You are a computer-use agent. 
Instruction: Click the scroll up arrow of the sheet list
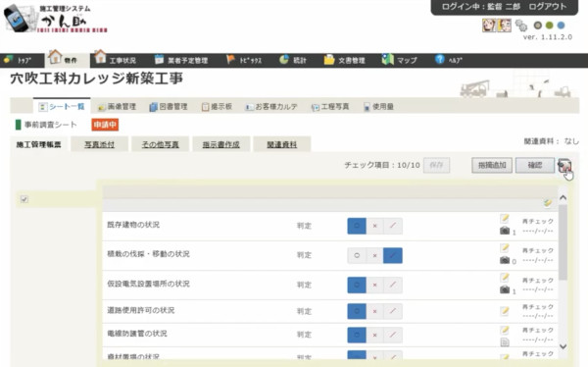[x=563, y=197]
